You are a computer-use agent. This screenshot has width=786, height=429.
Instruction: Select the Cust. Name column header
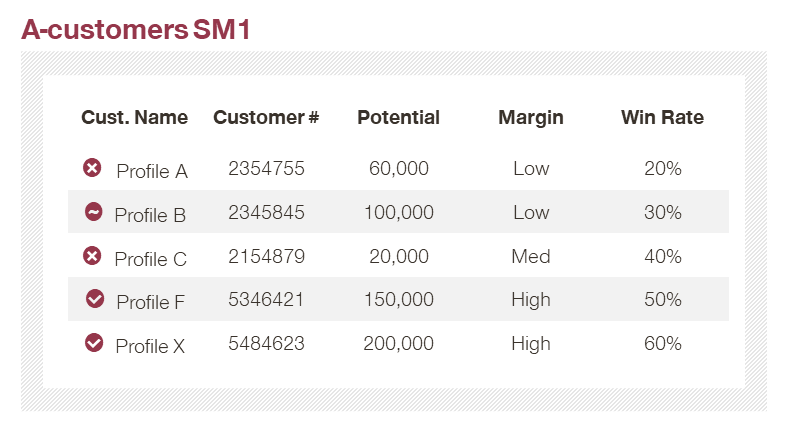click(134, 117)
